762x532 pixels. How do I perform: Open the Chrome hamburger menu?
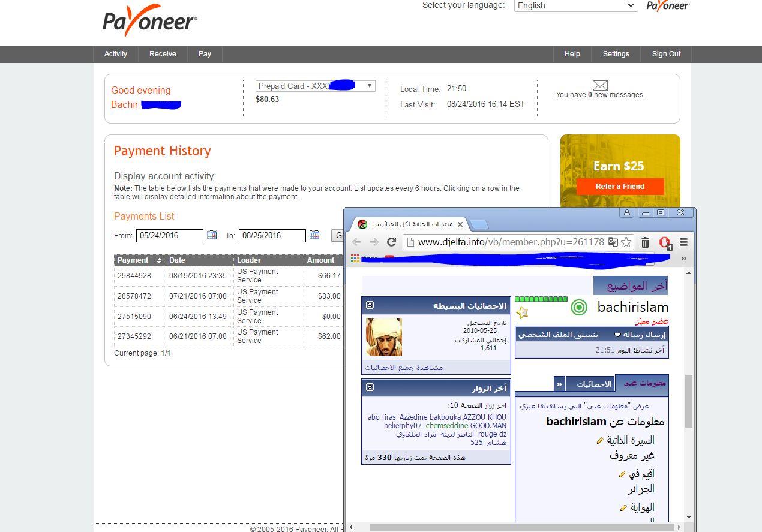click(683, 242)
